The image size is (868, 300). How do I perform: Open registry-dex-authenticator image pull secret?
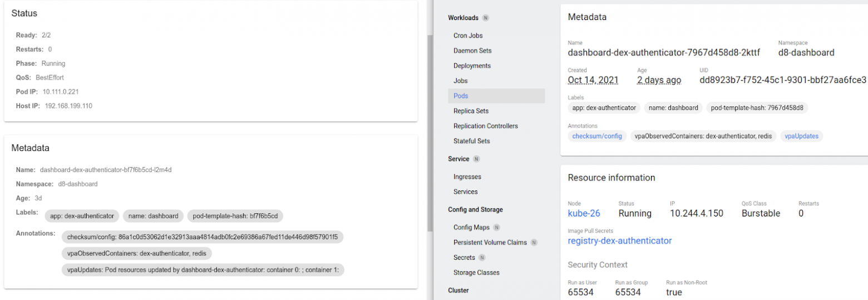click(619, 240)
